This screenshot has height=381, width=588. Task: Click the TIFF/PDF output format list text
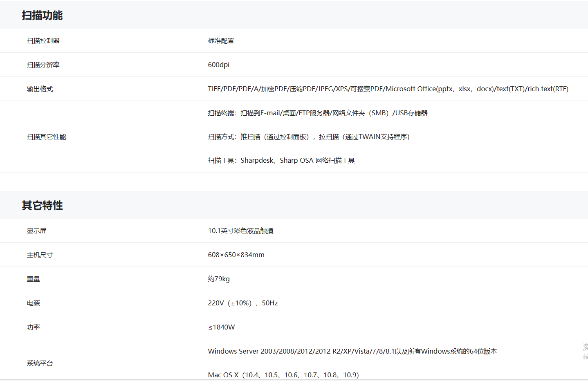[x=388, y=89]
